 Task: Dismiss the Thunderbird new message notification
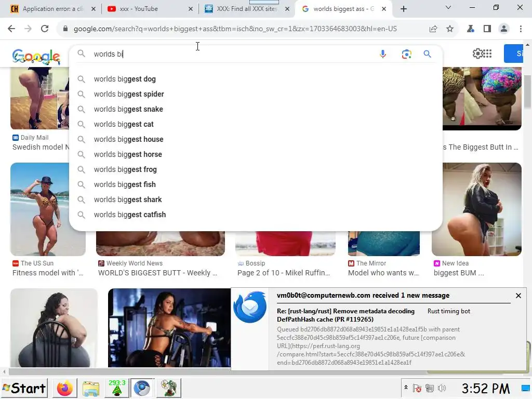tap(518, 296)
